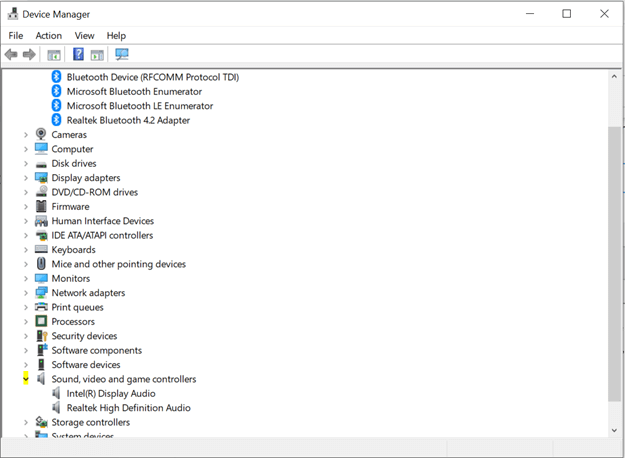Click the Back arrow toolbar button
Screen dimensions: 625x458
(x=11, y=54)
